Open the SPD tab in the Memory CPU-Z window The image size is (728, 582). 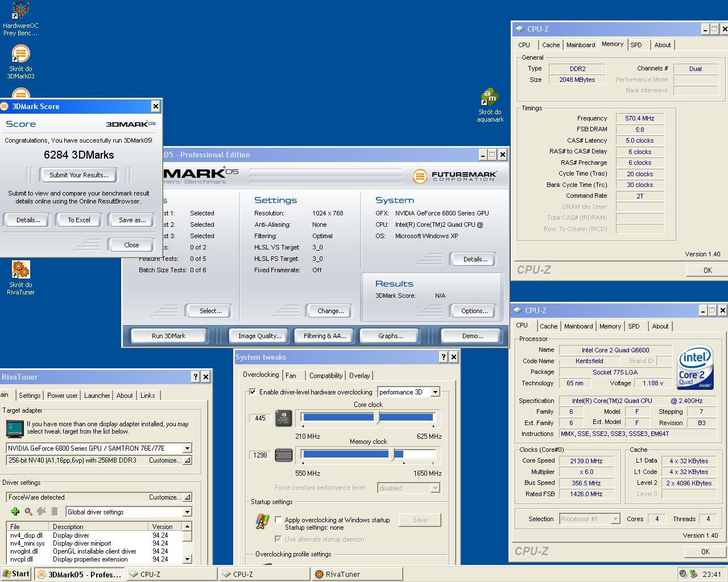636,45
